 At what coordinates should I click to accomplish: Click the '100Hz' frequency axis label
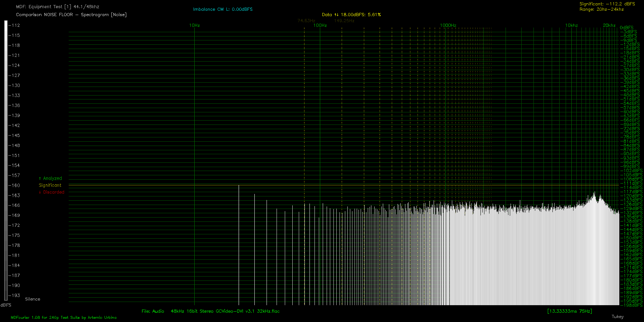tap(320, 25)
